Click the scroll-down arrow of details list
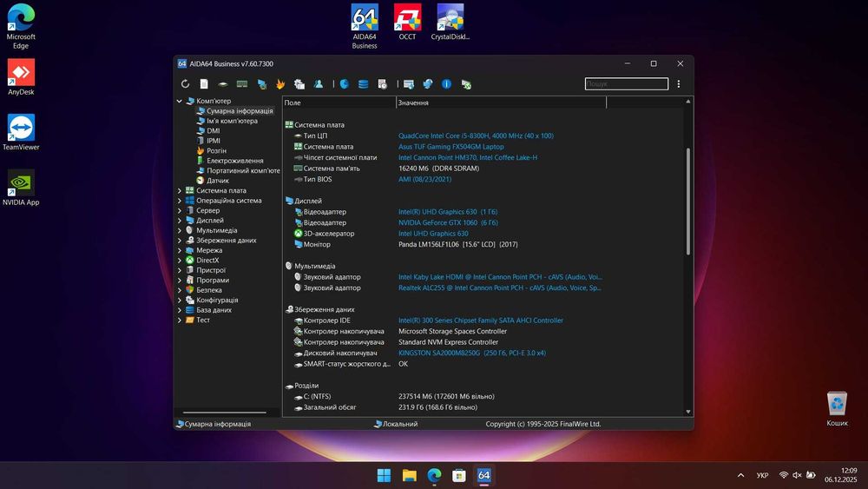Viewport: 868px width, 489px height. [688, 412]
